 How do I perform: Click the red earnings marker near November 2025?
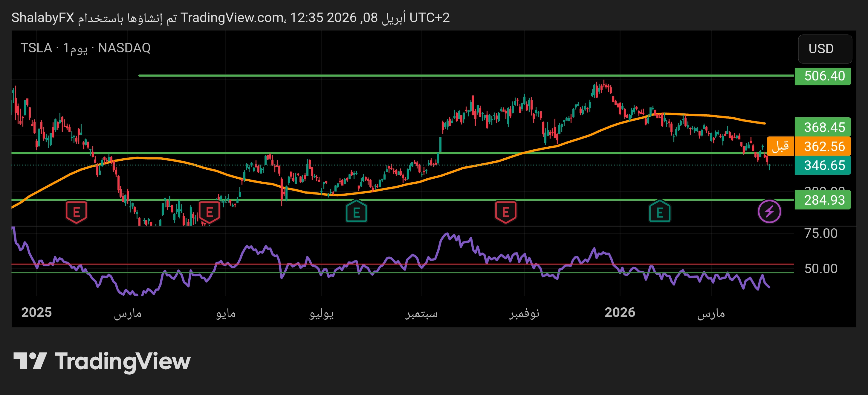(505, 212)
